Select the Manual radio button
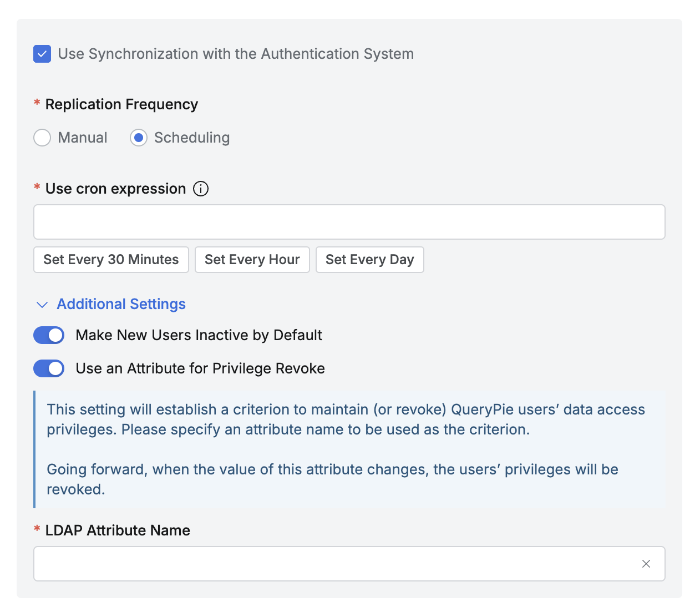Image resolution: width=700 pixels, height=607 pixels. pos(42,138)
